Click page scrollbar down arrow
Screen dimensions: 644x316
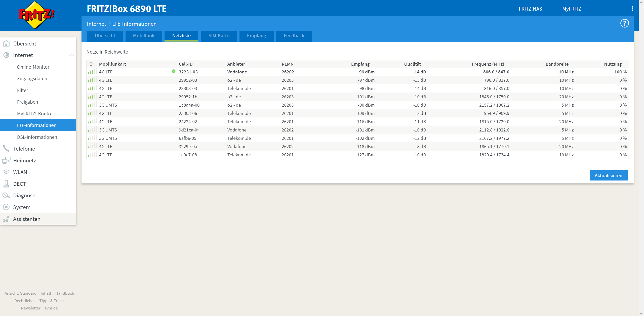tap(641, 313)
